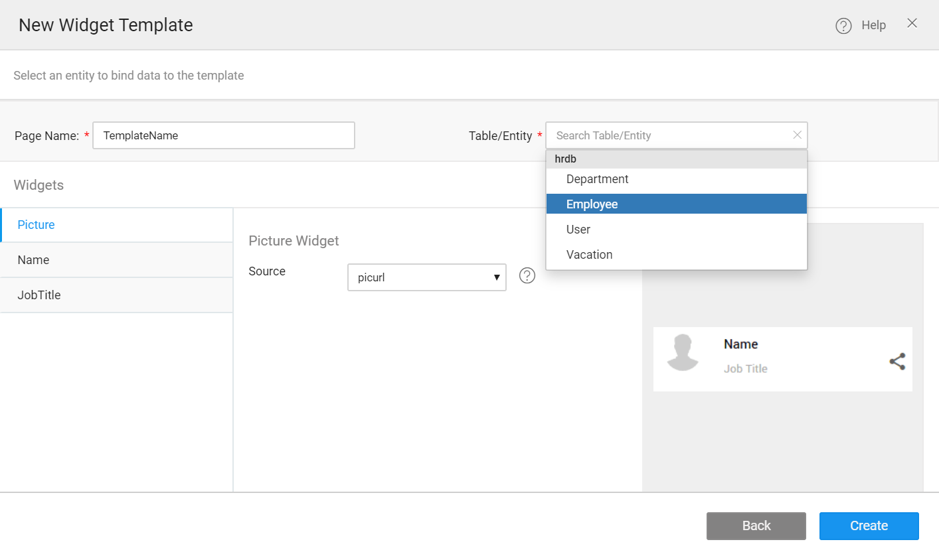Image resolution: width=939 pixels, height=560 pixels.
Task: Click the Help question mark icon
Action: pyautogui.click(x=843, y=26)
